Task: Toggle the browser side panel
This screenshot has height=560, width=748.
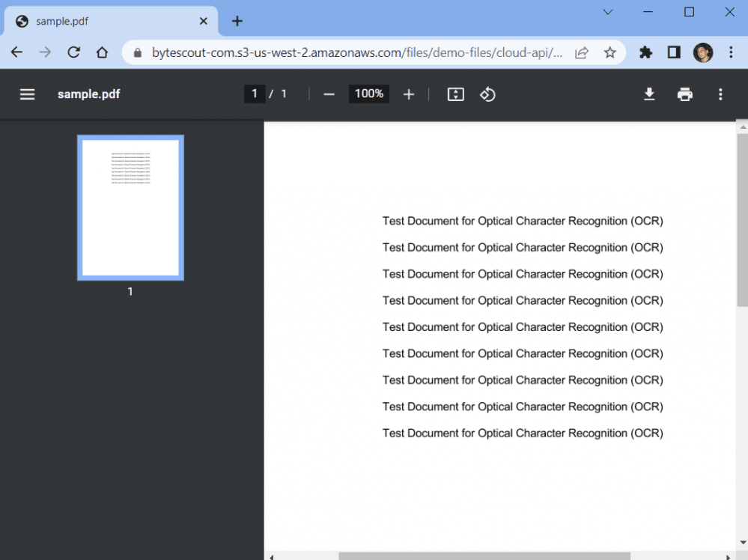Action: [674, 52]
